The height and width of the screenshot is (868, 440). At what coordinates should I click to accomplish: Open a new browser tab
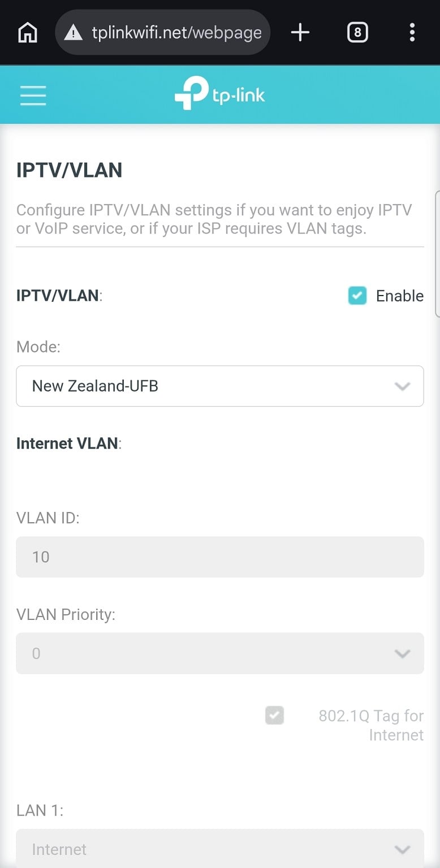tap(300, 33)
